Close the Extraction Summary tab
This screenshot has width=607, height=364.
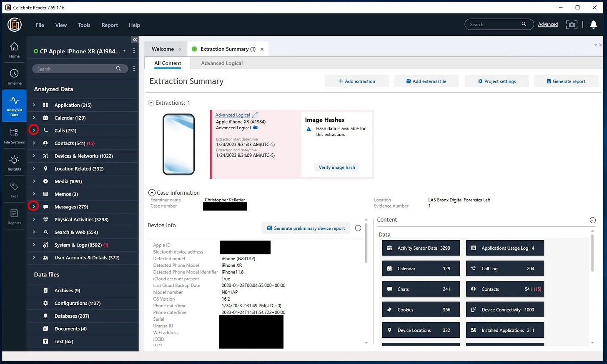pyautogui.click(x=262, y=49)
